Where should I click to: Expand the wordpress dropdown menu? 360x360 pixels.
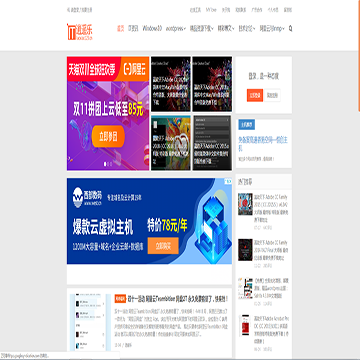tap(176, 29)
